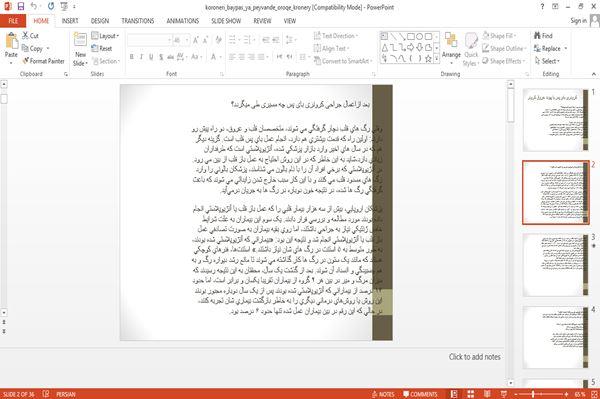
Task: Open Shape Fill dropdown
Action: (x=499, y=36)
